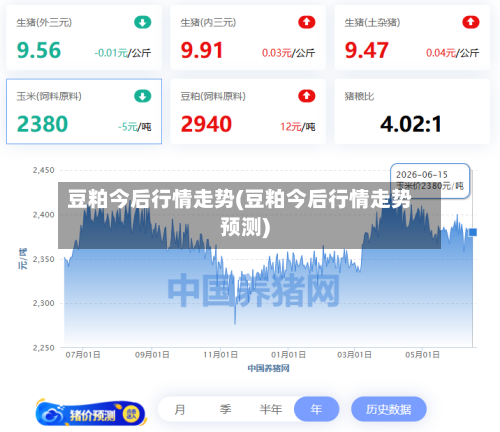The height and width of the screenshot is (432, 500).
Task: Switch chart range to 季
Action: point(225,409)
